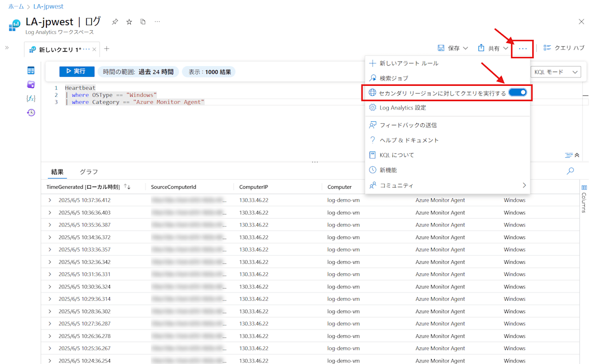Click log-demo-vm in the 10:28:36.302 row
Viewport: 592px width, 364px height.
click(343, 311)
